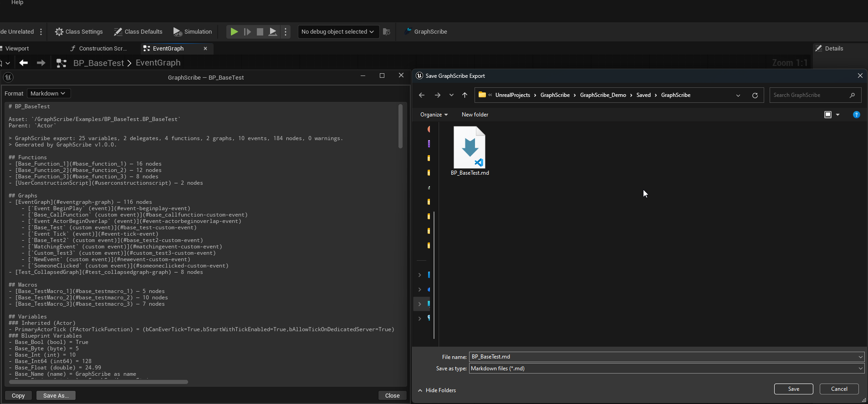Screen dimensions: 868x404
Task: Go up one folder level in save dialog
Action: tap(465, 95)
